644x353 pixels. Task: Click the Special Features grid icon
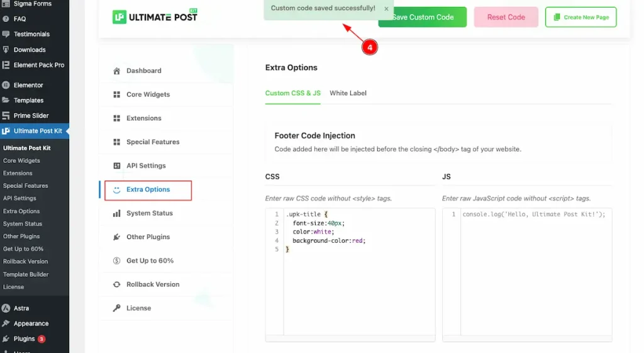pos(116,142)
